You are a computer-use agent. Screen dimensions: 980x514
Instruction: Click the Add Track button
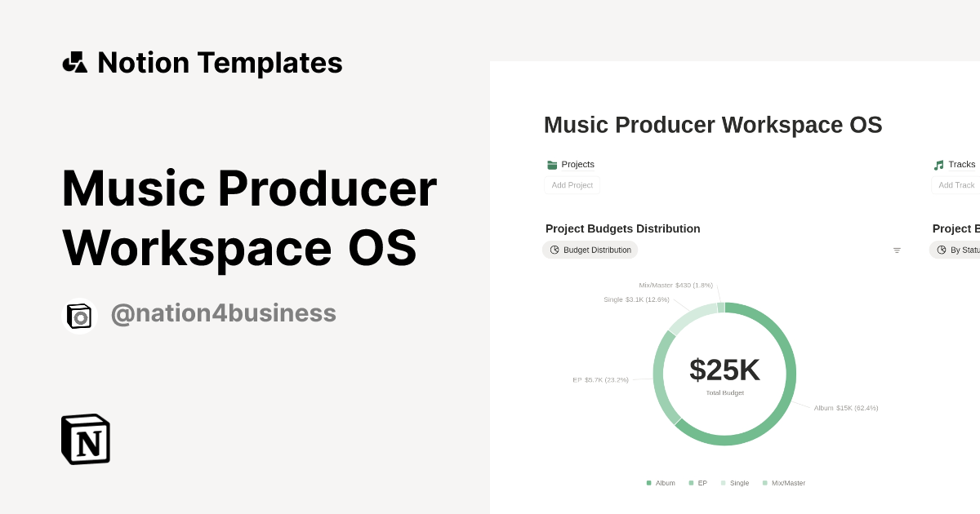point(955,185)
